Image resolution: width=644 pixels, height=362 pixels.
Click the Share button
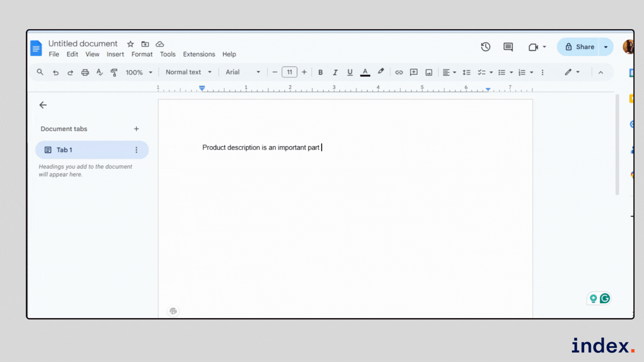[x=580, y=47]
